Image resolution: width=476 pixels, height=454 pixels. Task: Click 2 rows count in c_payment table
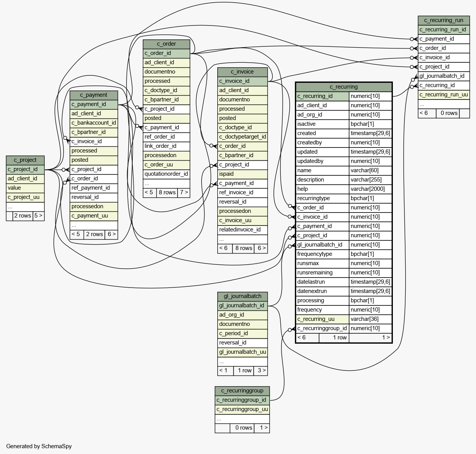click(94, 235)
